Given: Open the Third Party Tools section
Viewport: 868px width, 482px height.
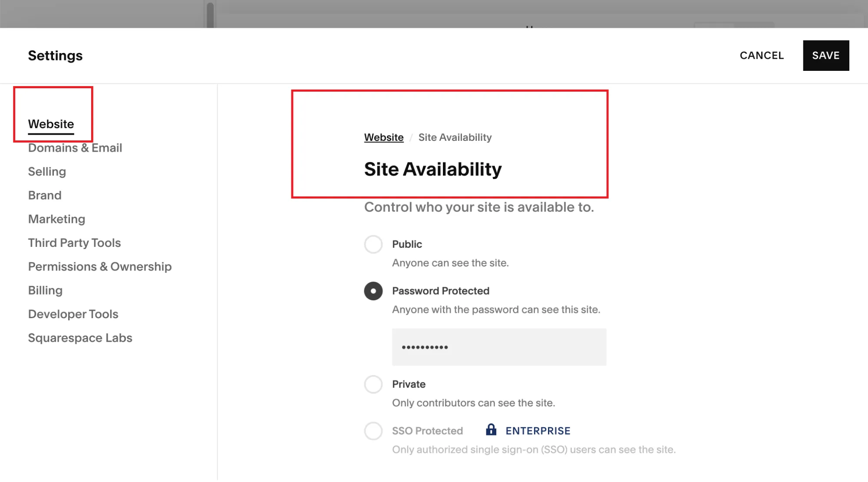Looking at the screenshot, I should [74, 242].
